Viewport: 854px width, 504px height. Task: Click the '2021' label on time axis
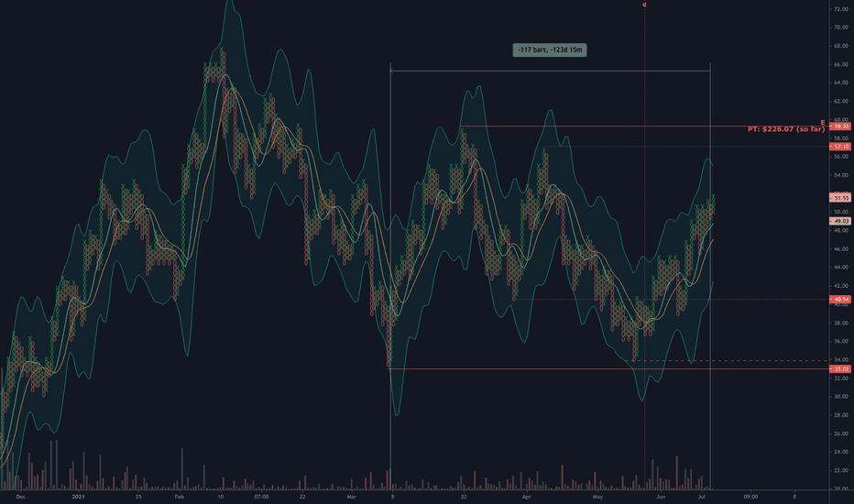(79, 497)
